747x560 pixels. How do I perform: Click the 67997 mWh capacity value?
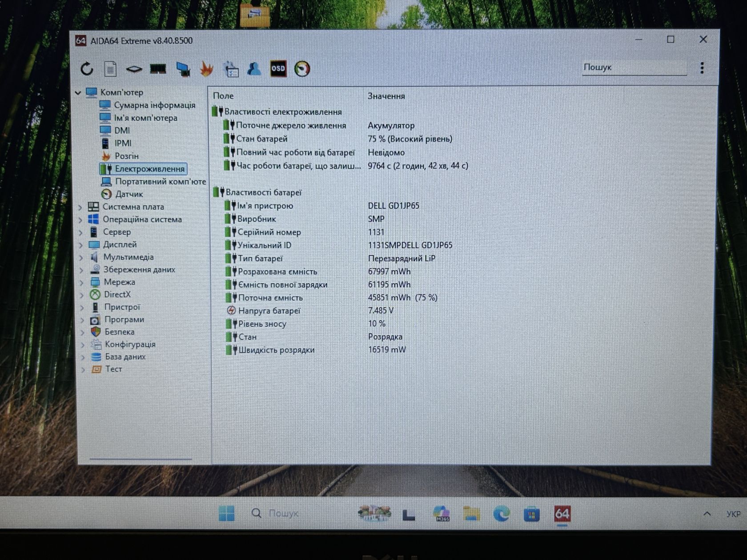click(389, 272)
